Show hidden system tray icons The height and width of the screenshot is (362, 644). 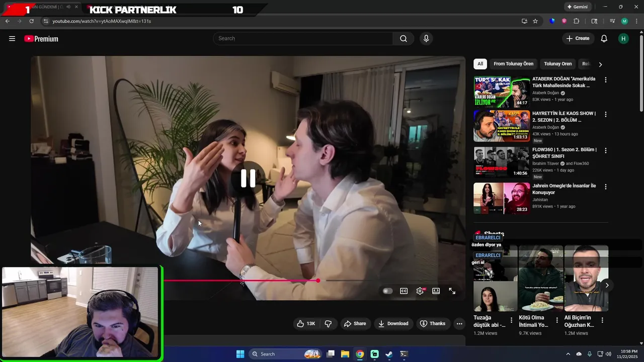point(568,354)
